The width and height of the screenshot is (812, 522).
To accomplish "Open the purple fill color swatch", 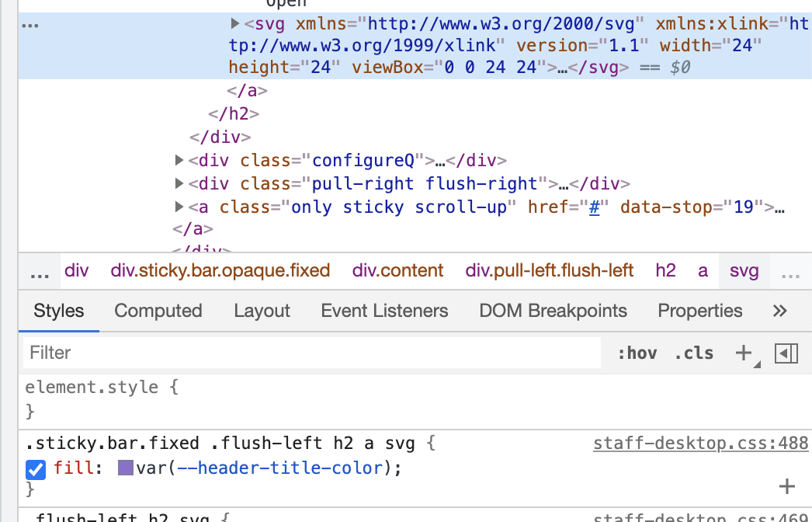I will click(126, 468).
